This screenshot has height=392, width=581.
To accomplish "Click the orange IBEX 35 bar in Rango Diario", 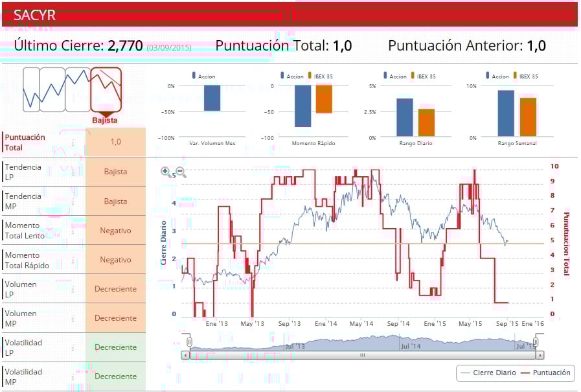I will pyautogui.click(x=426, y=122).
